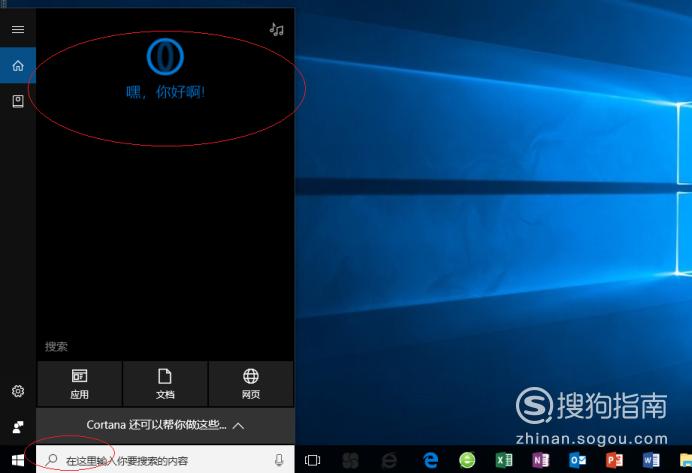Click the '搜索' section label
Screen dimensions: 692x473
pyautogui.click(x=56, y=346)
